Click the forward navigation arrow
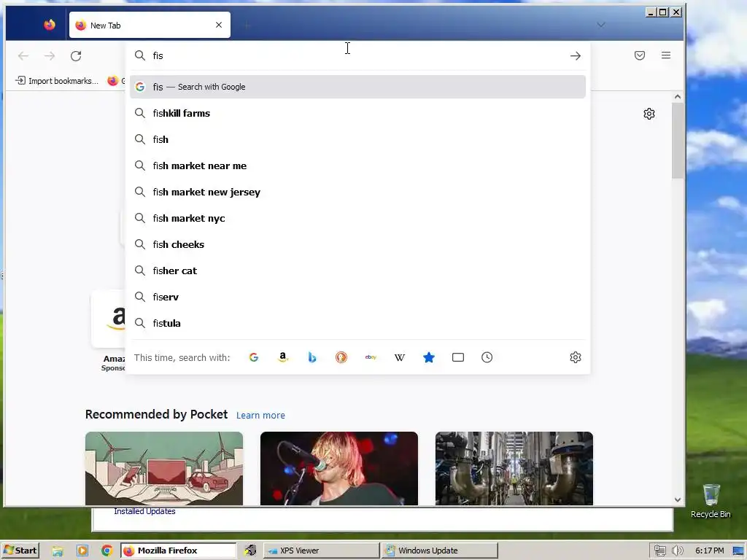747x560 pixels. click(50, 55)
